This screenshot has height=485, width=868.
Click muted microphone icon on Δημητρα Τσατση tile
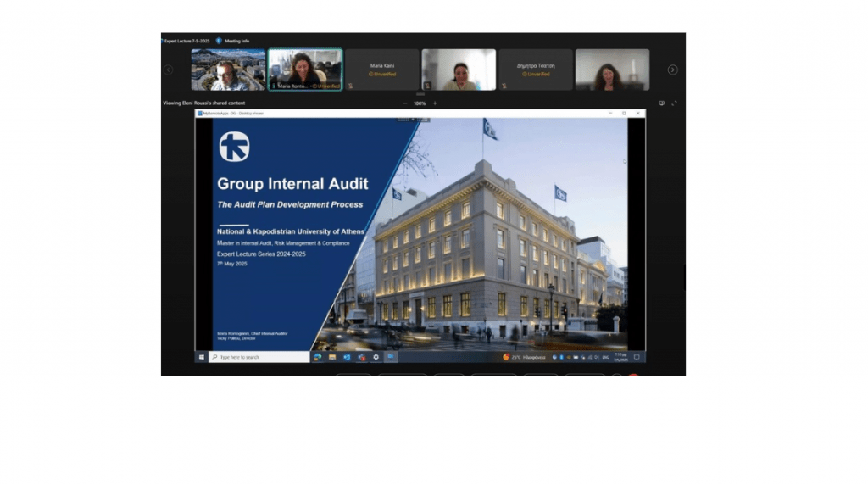pos(504,86)
